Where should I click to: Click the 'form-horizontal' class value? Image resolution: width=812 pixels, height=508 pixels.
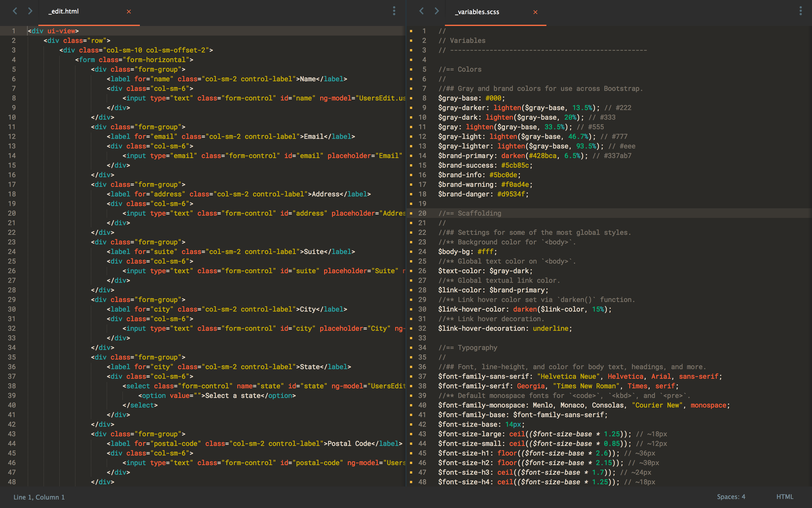(156, 60)
